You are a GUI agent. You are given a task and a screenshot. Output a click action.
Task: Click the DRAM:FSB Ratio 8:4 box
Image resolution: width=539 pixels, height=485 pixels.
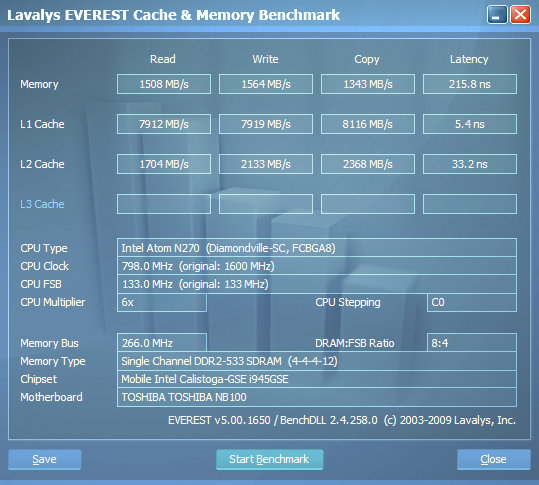click(x=472, y=342)
